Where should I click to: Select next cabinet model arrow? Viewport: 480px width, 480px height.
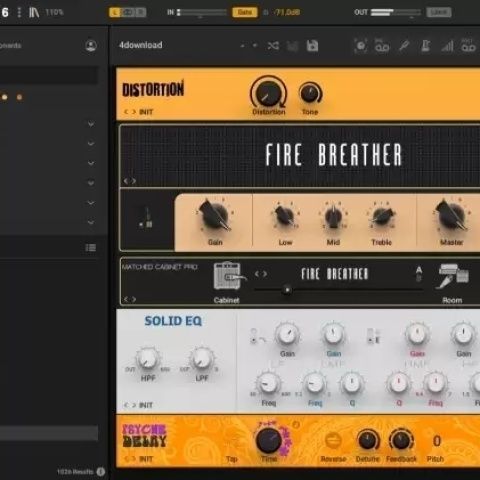[265, 274]
